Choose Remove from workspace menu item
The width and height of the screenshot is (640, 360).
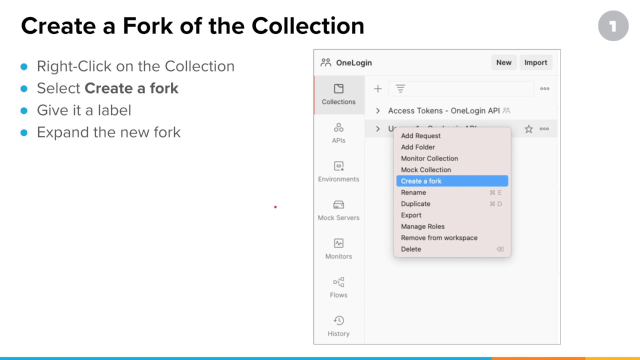pos(452,238)
